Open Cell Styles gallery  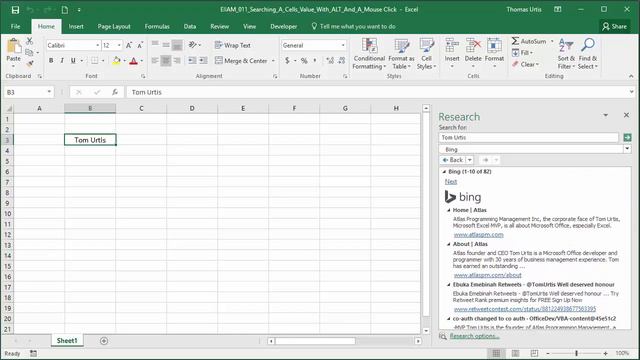point(427,54)
